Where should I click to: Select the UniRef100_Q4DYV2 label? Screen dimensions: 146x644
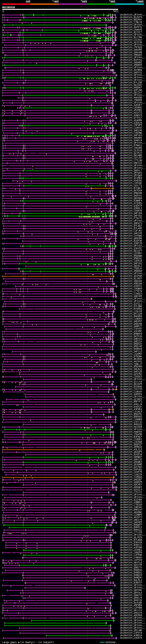[131, 72]
